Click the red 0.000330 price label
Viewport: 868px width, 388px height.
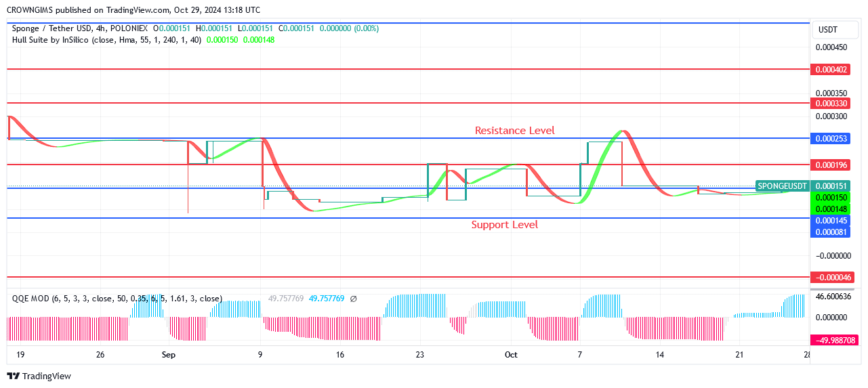830,104
